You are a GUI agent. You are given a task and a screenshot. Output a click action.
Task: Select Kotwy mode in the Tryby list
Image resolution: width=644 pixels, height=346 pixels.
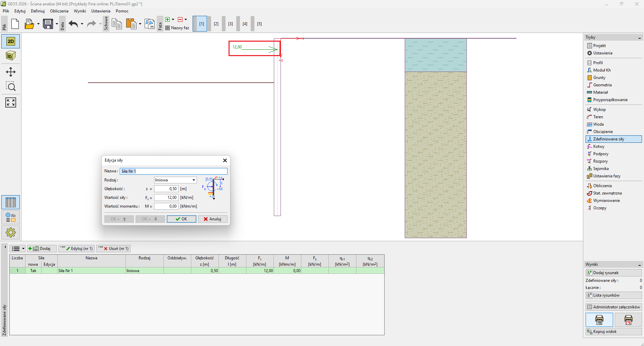coord(598,146)
